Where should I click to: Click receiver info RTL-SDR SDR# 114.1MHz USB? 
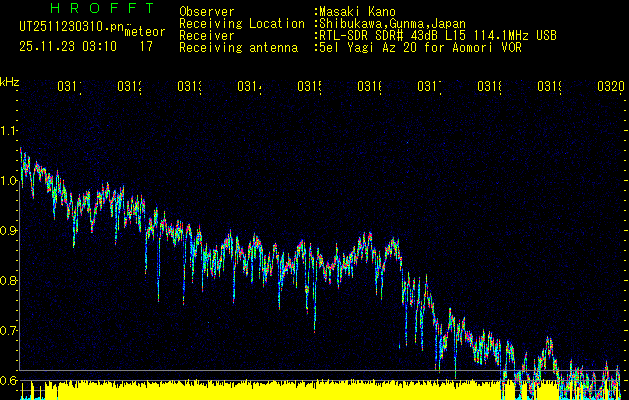(x=438, y=36)
